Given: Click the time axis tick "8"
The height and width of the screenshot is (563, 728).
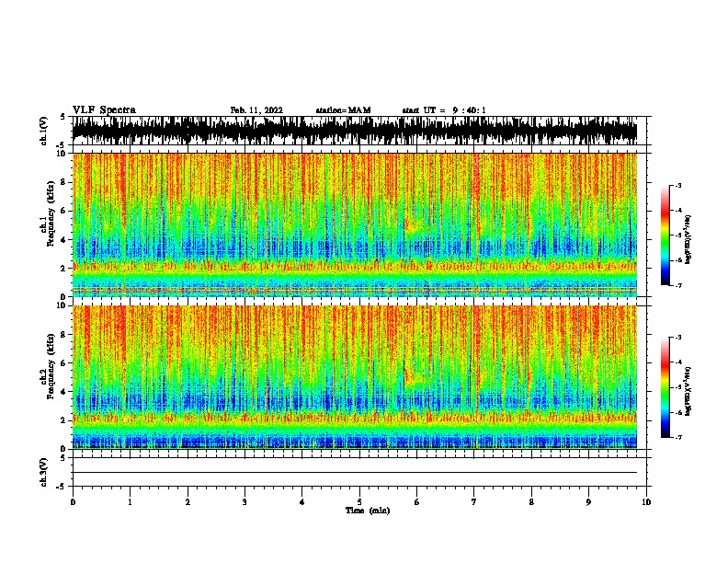Looking at the screenshot, I should [531, 501].
